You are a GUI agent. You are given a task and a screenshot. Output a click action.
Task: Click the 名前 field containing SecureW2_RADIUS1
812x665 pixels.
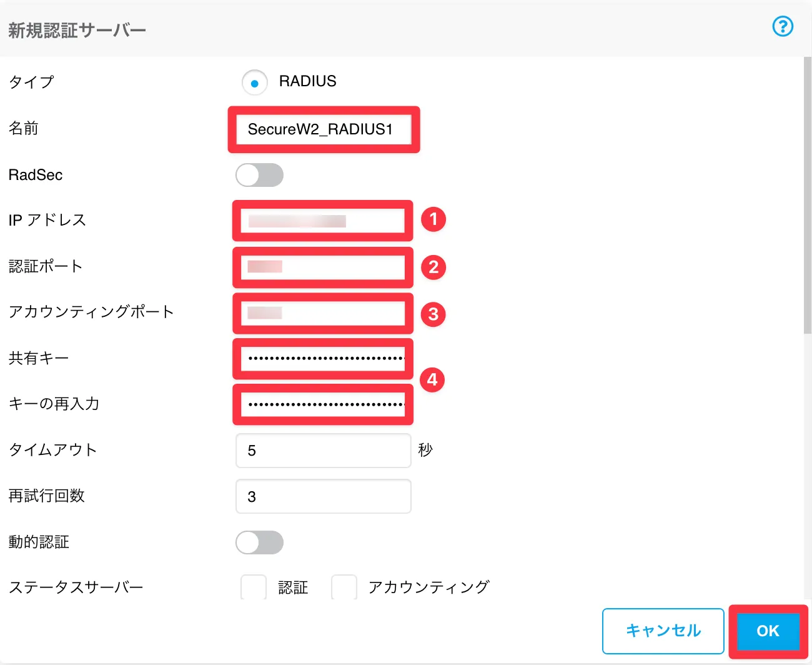[x=324, y=129]
